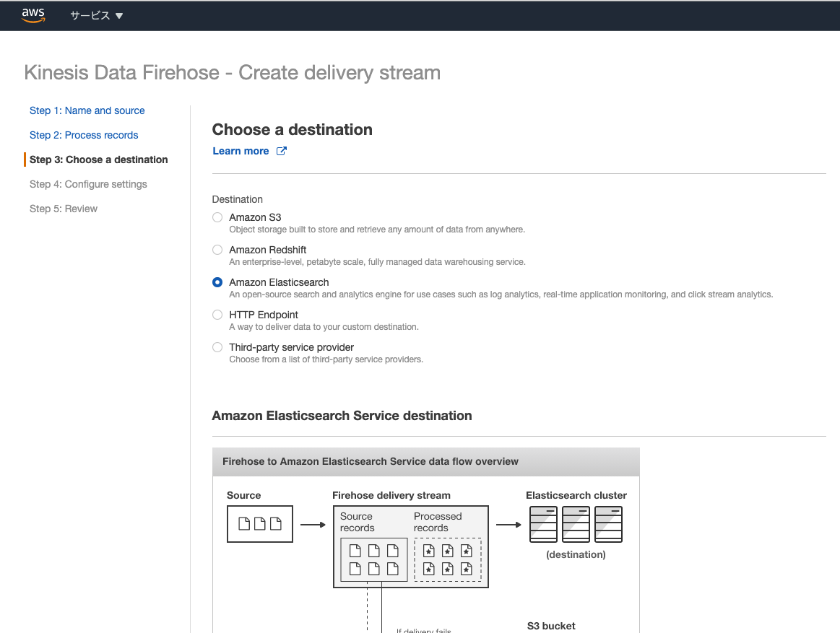
Task: Select Step 4: Configure settings
Action: click(88, 184)
